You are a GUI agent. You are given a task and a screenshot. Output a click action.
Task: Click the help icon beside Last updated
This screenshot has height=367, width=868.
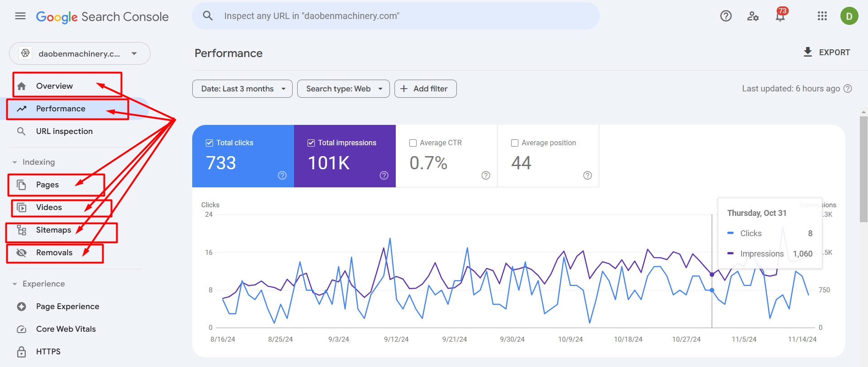coord(848,89)
